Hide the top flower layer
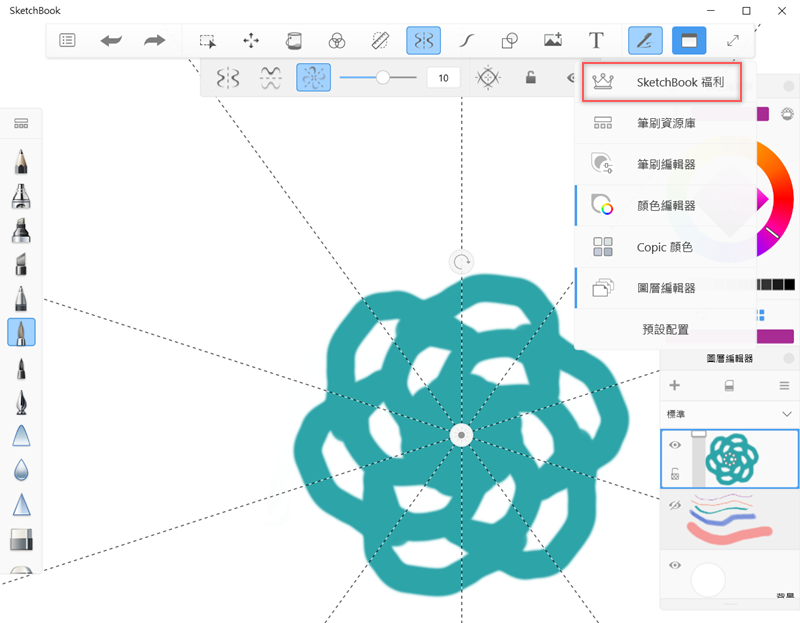 click(x=675, y=445)
